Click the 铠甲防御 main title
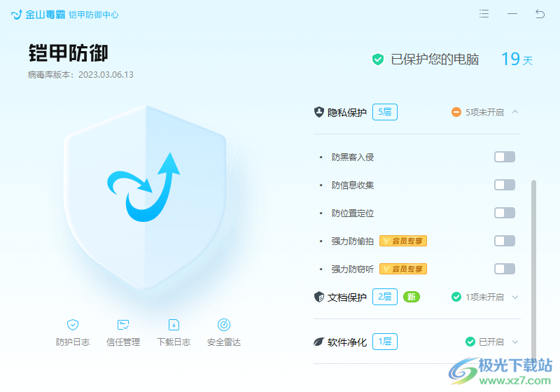This screenshot has width=560, height=392. 68,53
